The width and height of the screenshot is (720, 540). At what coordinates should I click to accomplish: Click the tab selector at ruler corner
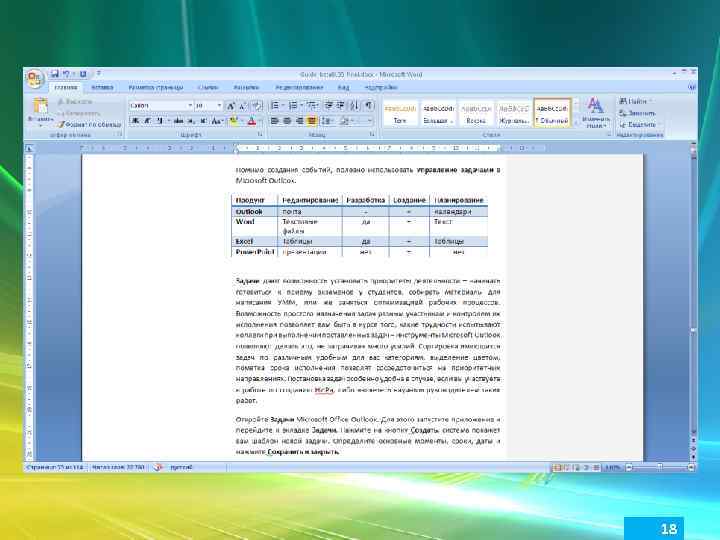(x=29, y=148)
